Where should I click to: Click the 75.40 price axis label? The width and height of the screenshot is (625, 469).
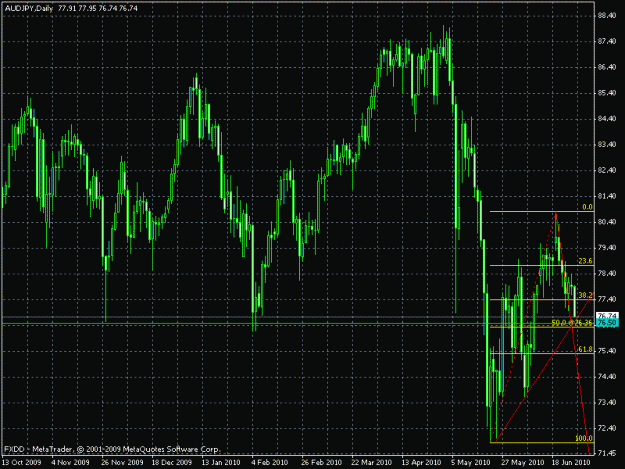point(607,351)
